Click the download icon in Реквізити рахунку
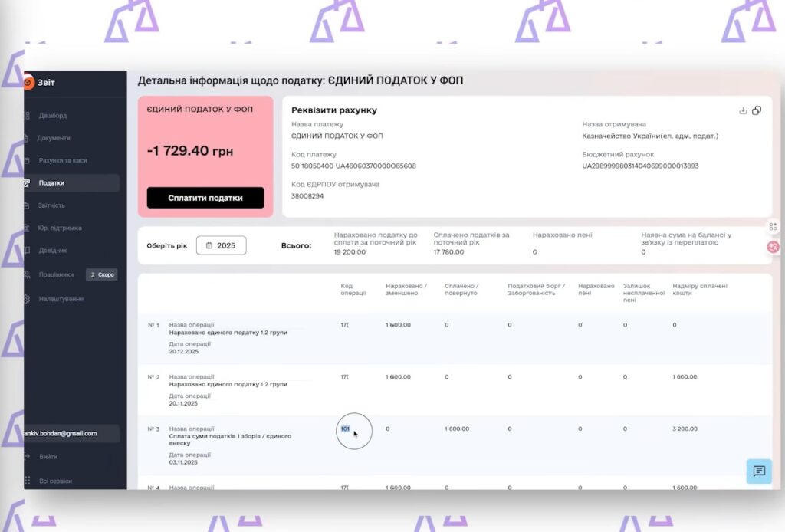The image size is (785, 532). click(x=743, y=110)
